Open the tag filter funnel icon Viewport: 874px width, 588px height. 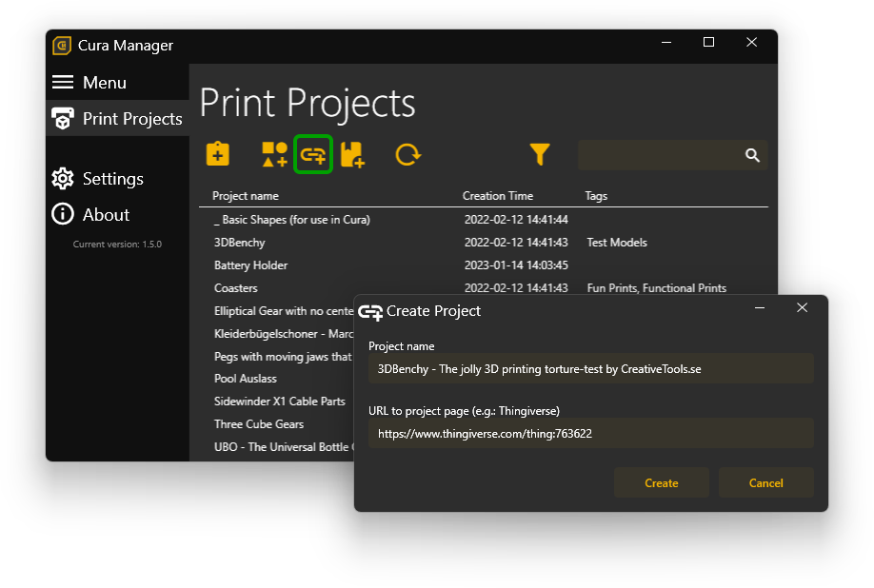(x=540, y=154)
